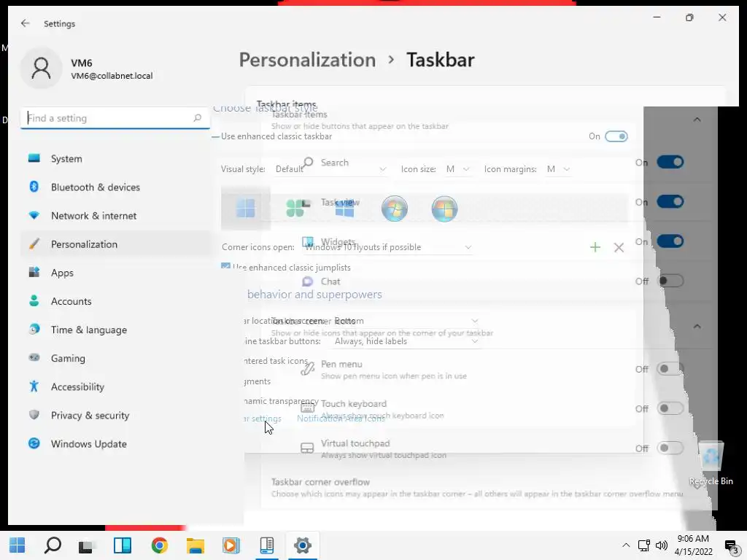Open the notification center icon

click(732, 546)
